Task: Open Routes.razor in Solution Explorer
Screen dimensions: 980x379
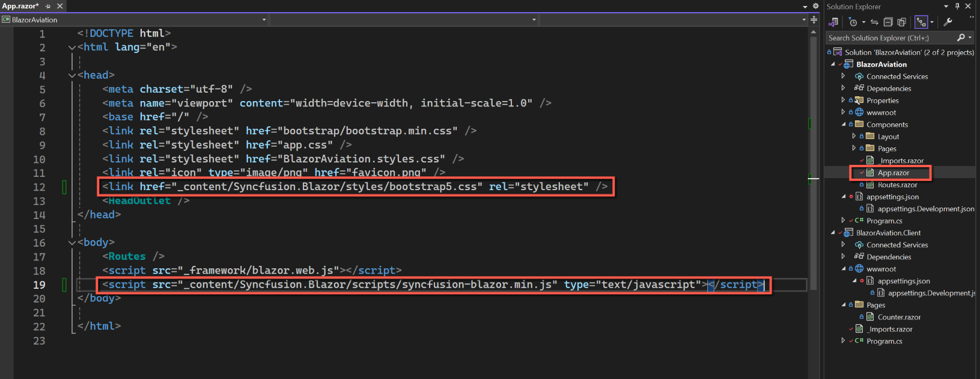Action: (x=897, y=185)
